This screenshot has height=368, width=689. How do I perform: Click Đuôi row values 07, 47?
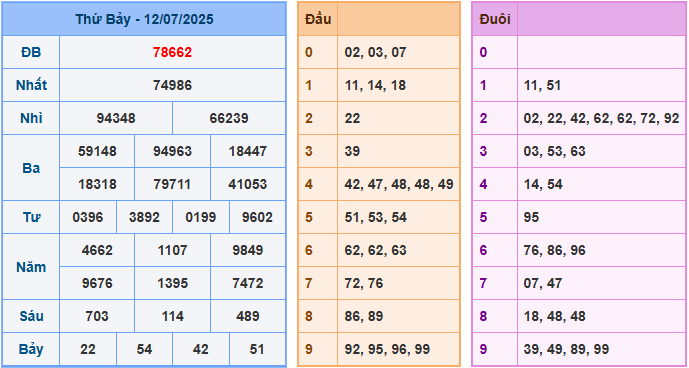(543, 283)
